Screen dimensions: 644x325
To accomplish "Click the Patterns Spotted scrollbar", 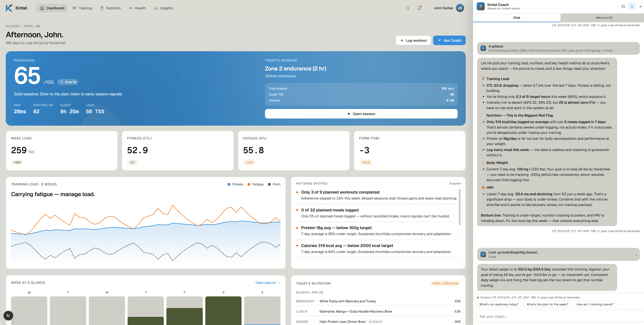I will (x=459, y=207).
